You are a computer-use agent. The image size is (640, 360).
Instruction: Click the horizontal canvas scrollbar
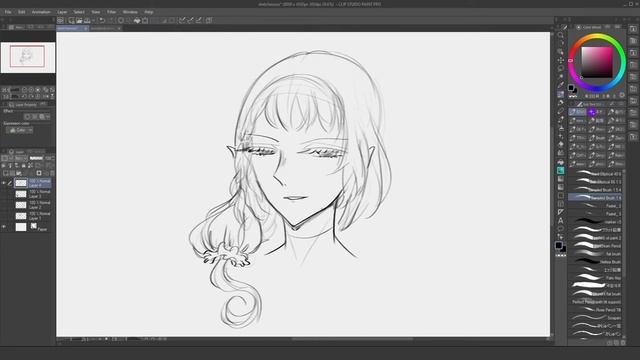[x=352, y=339]
